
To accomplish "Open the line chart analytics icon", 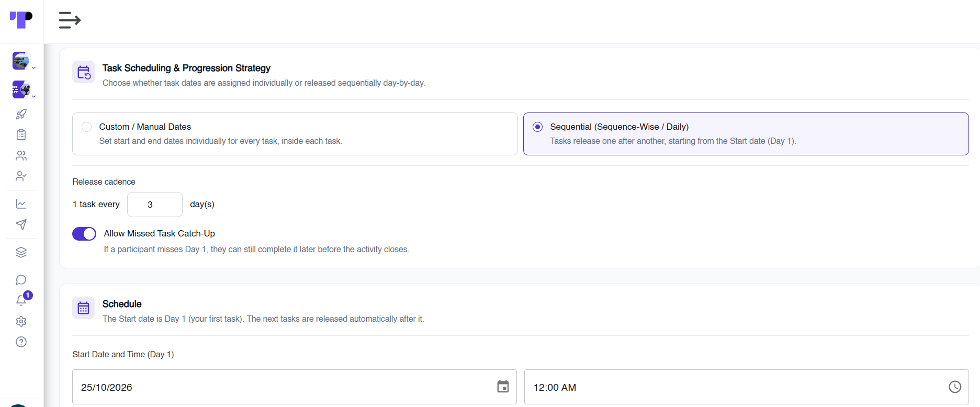I will (21, 203).
